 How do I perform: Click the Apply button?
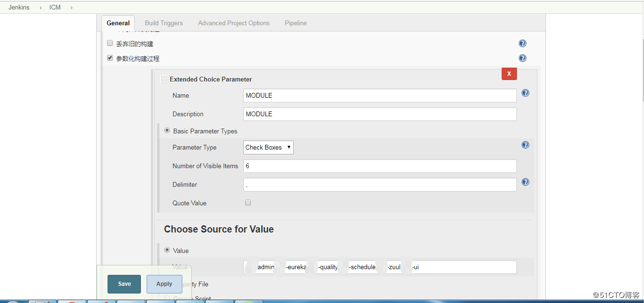(164, 284)
